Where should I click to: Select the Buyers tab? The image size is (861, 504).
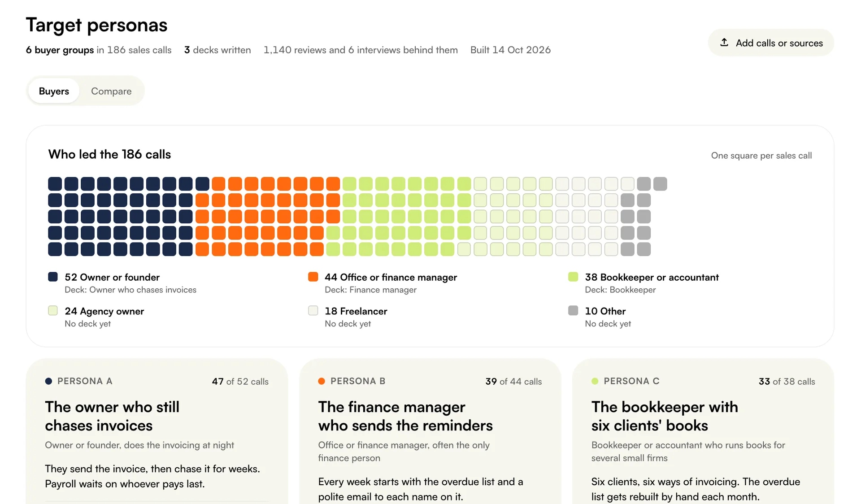coord(54,91)
